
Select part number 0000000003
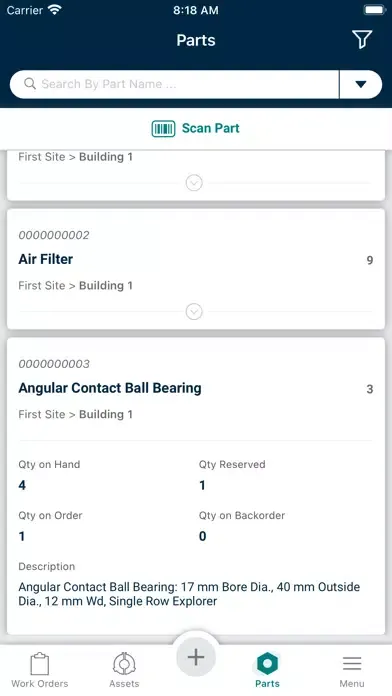[54, 364]
